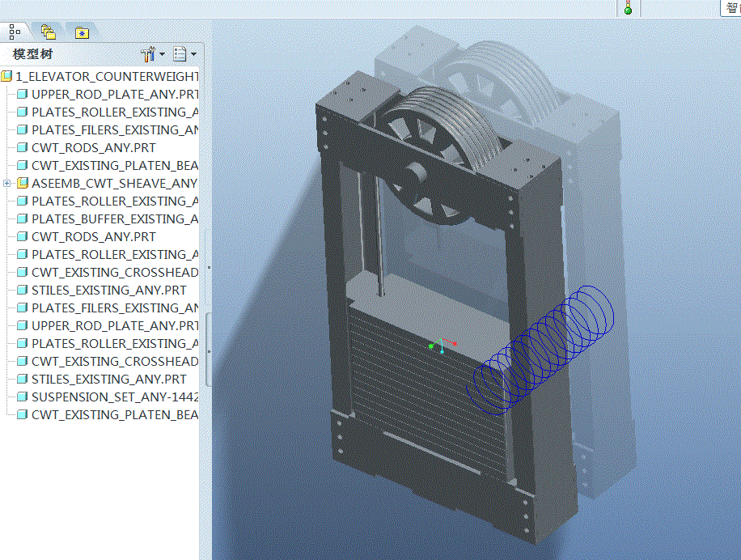Expand the ASEEMB_CWT_SHEAVE_ANY tree node
741x560 pixels.
tap(6, 183)
